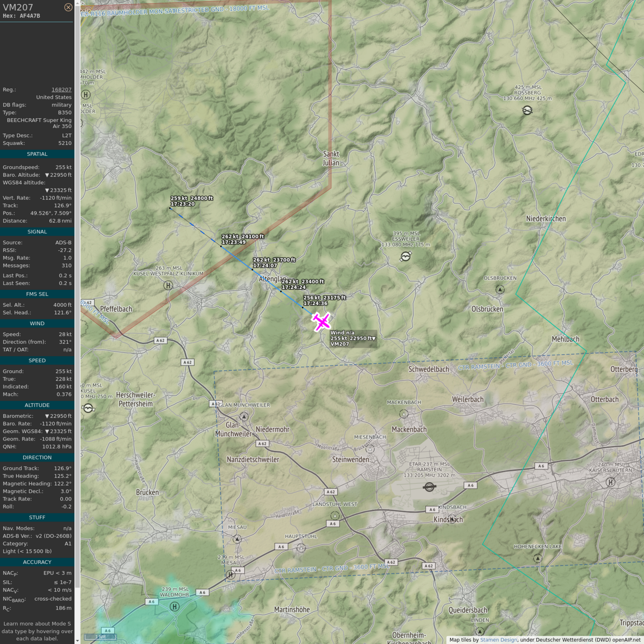The height and width of the screenshot is (644, 644).
Task: Select the Waldmohr helipad icon
Action: [175, 606]
